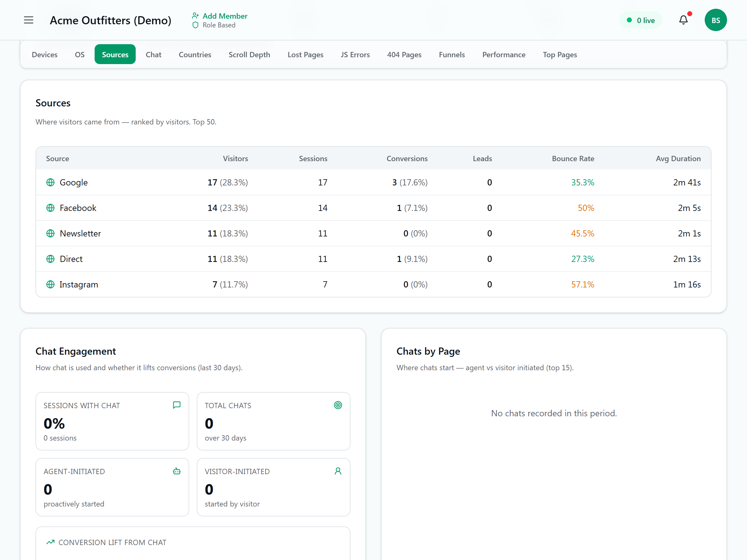Click the trend arrow icon by Conversion Lift
Image resolution: width=747 pixels, height=560 pixels.
(x=50, y=542)
